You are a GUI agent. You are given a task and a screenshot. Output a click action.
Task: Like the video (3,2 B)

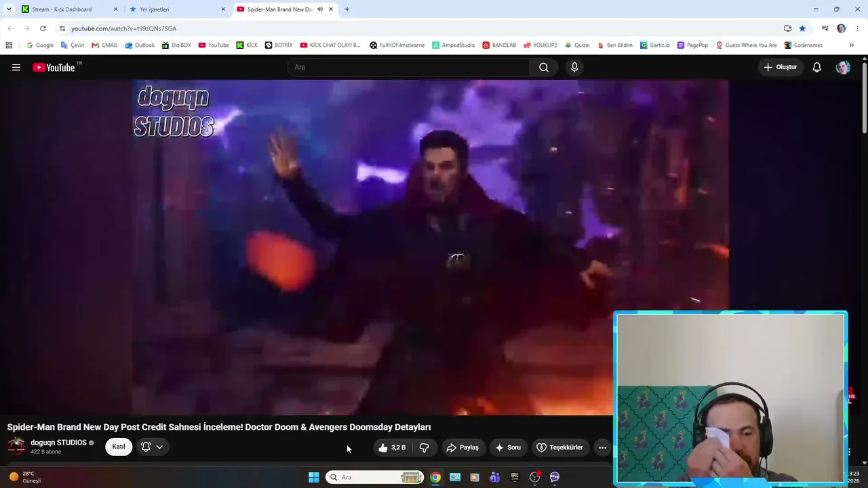[392, 447]
